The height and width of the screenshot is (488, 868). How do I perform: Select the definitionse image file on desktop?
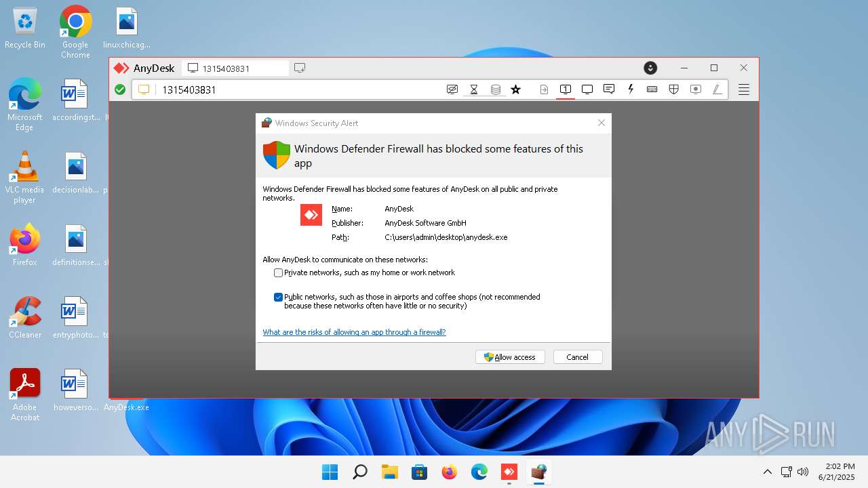[x=75, y=246]
